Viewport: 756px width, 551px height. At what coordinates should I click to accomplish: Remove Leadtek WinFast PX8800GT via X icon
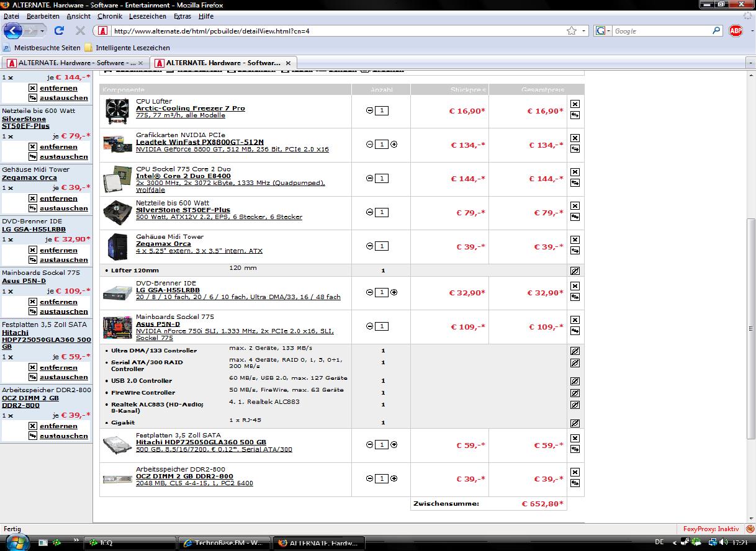[575, 138]
